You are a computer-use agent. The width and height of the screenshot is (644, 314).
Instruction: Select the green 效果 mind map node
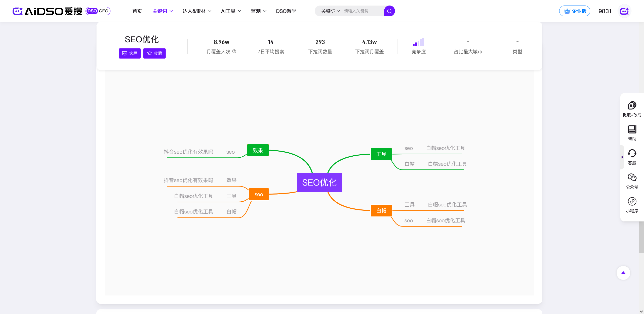(x=258, y=150)
